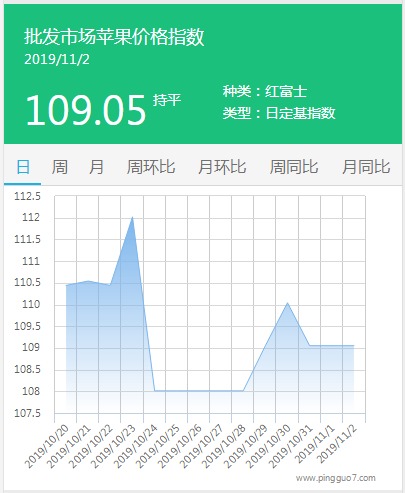Click the 109.05 index value
The height and width of the screenshot is (493, 405).
(x=86, y=110)
